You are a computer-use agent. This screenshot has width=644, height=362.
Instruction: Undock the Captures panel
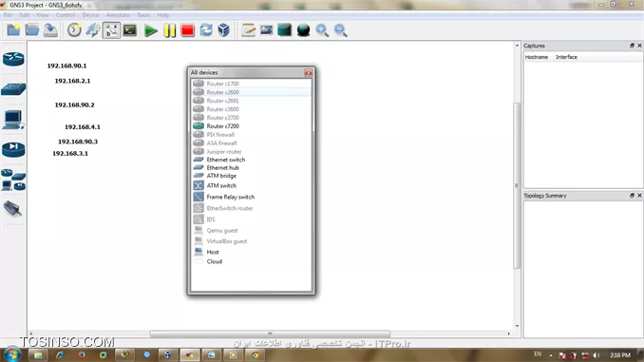tap(632, 46)
